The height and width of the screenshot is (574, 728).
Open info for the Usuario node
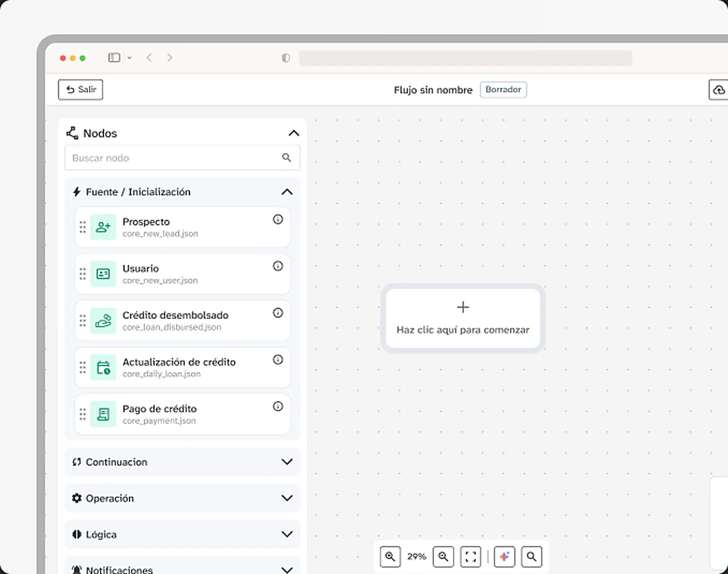click(278, 266)
